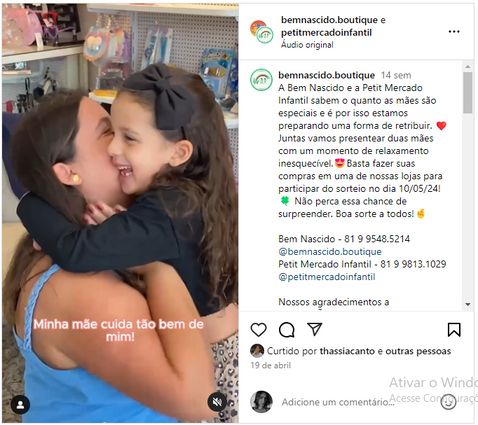Open comments with the speech bubble icon

pos(287,330)
